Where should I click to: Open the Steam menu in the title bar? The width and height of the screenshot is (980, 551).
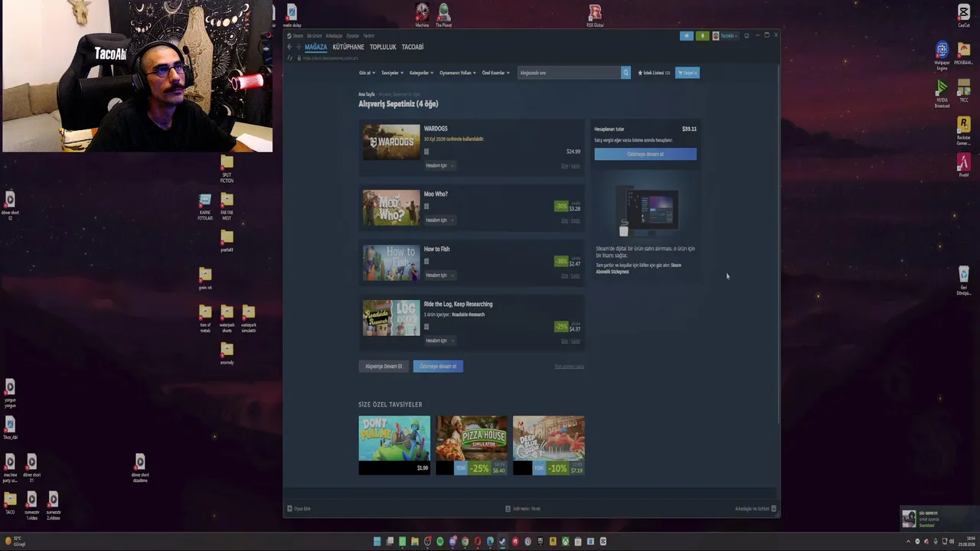click(296, 36)
